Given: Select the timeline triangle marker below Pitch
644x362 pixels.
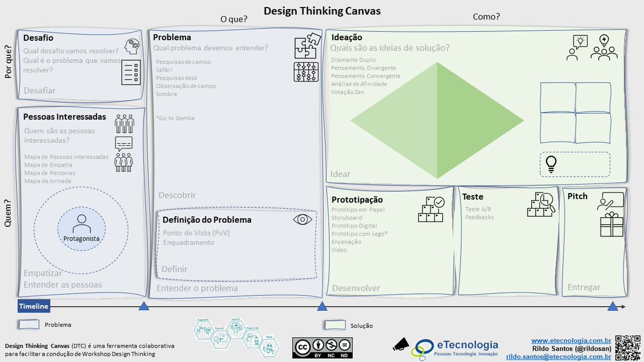Looking at the screenshot, I should [612, 306].
